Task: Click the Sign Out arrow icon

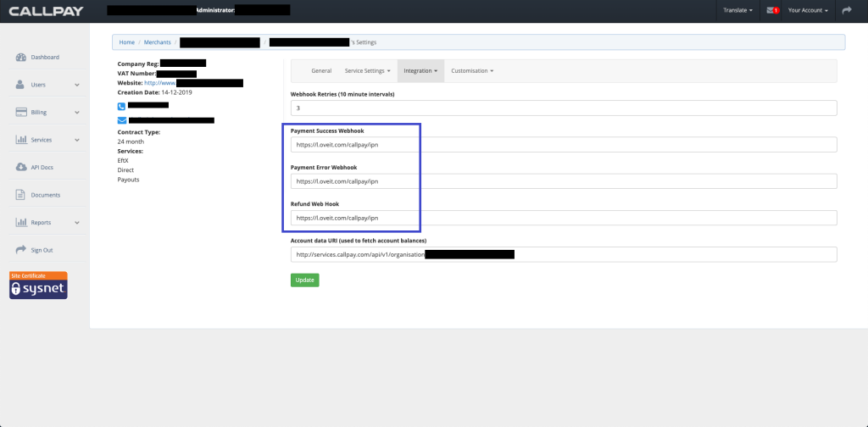Action: tap(21, 250)
